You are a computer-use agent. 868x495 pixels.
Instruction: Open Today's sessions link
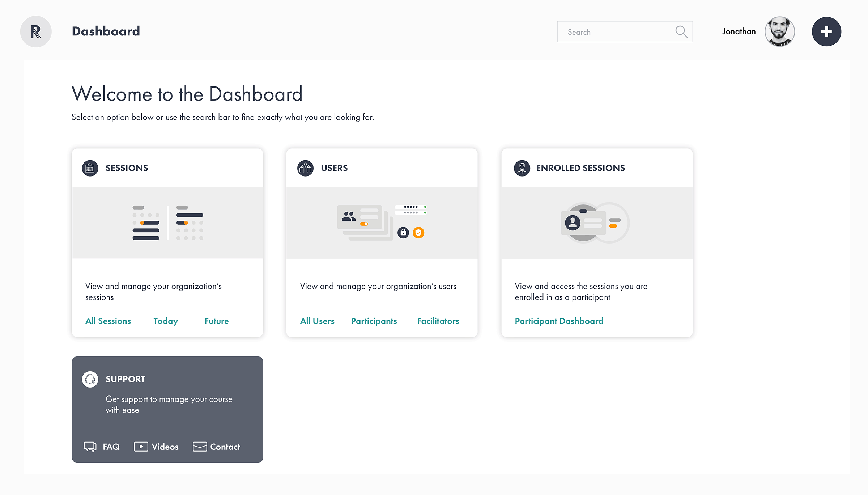click(x=166, y=321)
